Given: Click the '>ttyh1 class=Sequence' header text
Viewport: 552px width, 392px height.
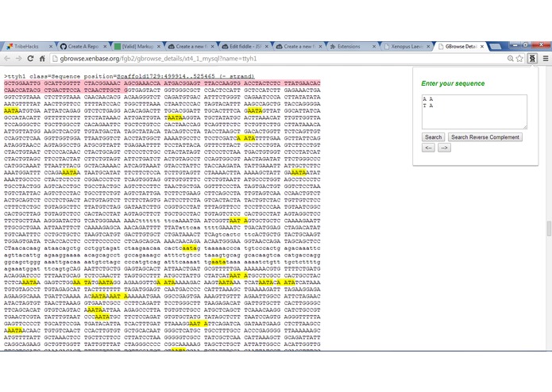Looking at the screenshot, I should tap(42, 76).
